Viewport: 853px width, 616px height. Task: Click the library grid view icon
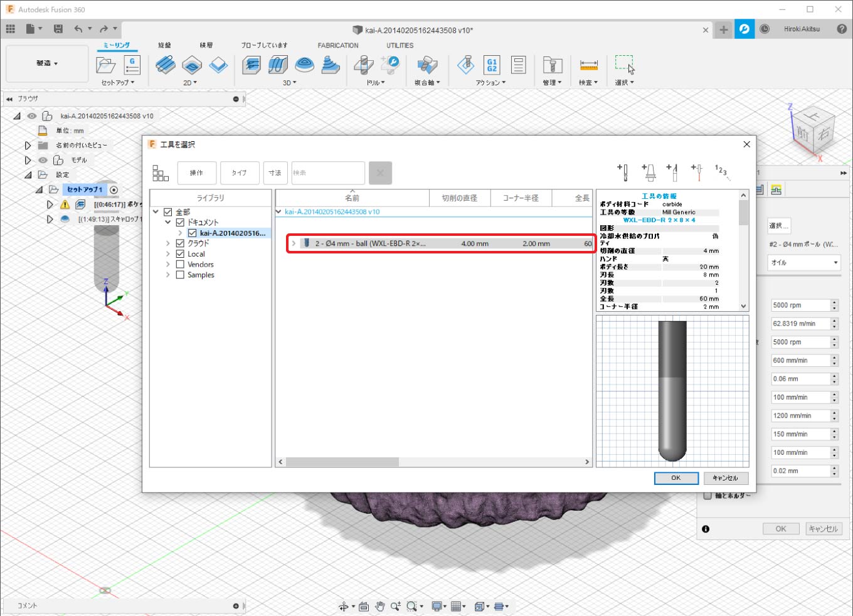161,173
